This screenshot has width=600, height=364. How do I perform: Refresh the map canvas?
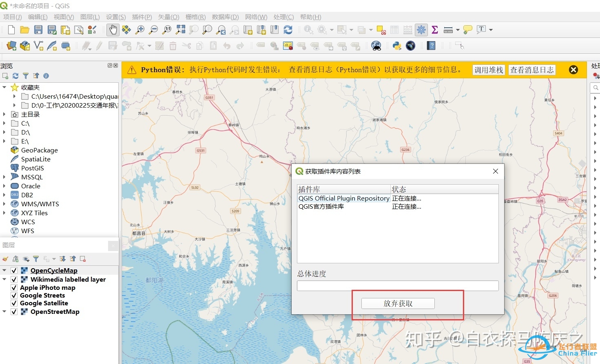coord(288,30)
